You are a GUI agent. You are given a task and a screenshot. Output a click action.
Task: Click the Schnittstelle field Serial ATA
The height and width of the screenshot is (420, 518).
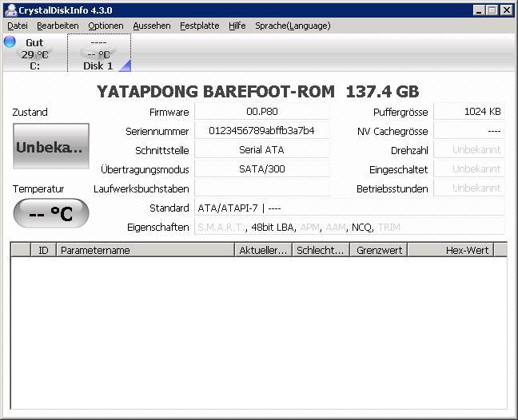pos(262,150)
